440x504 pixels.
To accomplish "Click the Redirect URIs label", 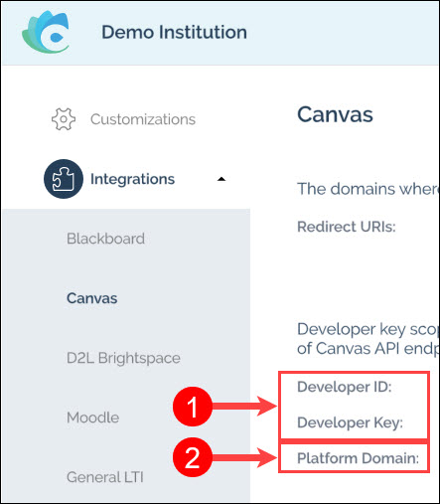I will [x=347, y=227].
